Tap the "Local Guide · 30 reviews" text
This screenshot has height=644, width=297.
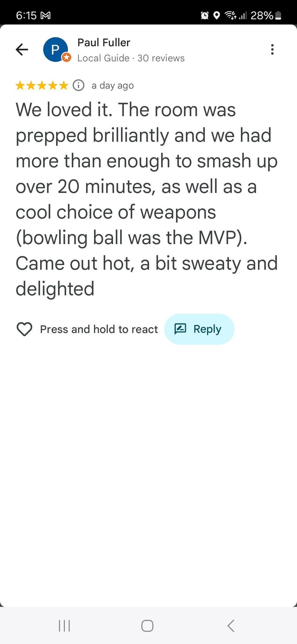pos(131,58)
